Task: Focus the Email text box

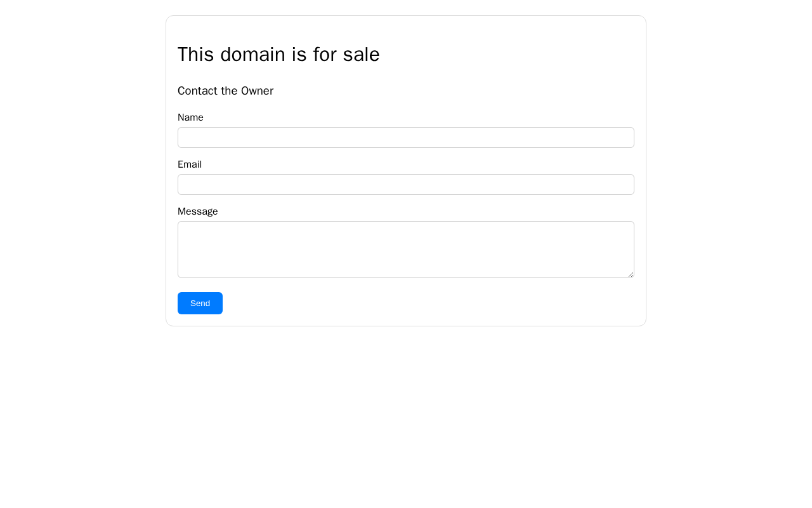Action: click(406, 185)
